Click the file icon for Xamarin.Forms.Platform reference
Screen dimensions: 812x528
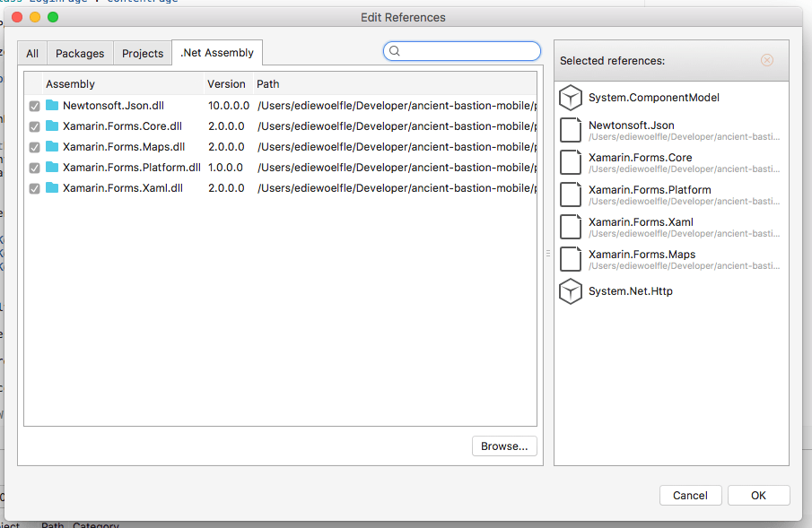pyautogui.click(x=571, y=195)
